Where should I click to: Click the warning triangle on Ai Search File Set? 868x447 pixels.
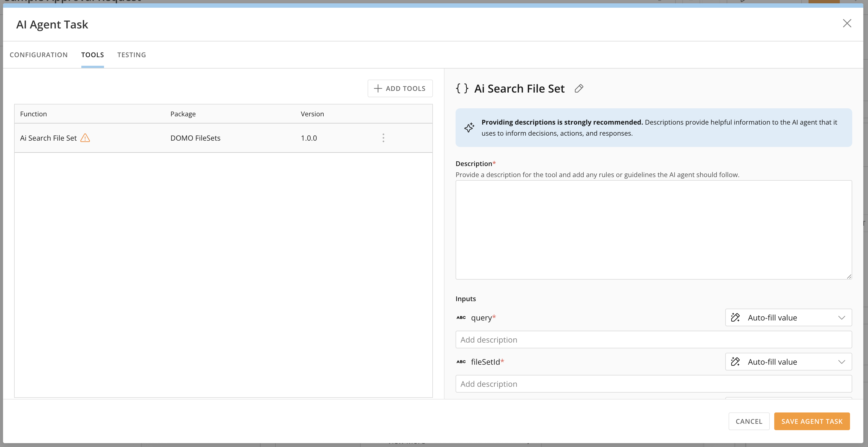click(x=85, y=138)
